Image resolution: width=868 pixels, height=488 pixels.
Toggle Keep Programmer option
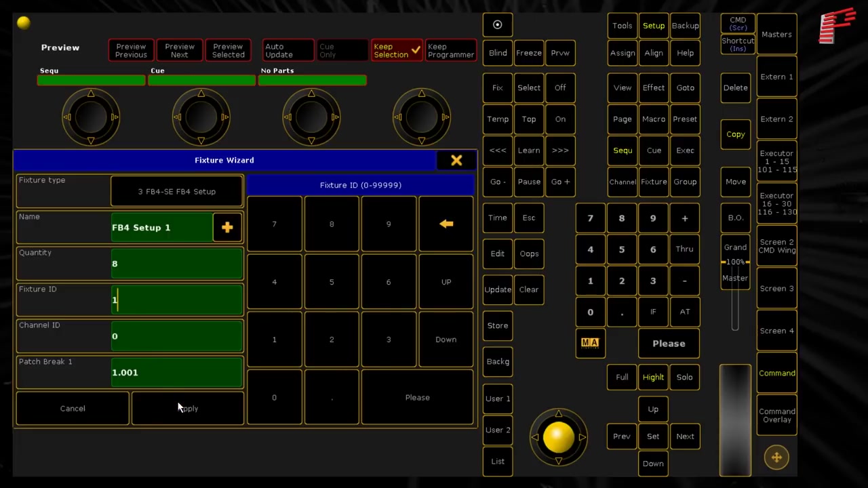click(x=451, y=51)
